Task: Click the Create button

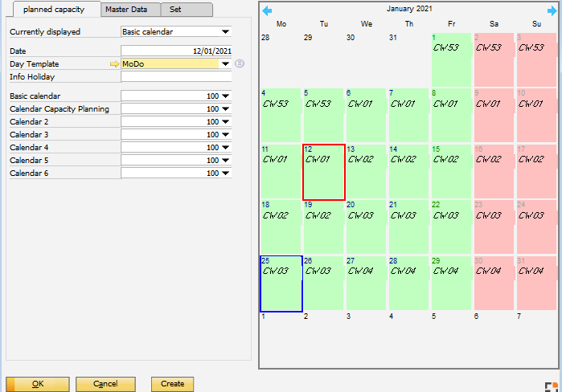Action: [173, 384]
